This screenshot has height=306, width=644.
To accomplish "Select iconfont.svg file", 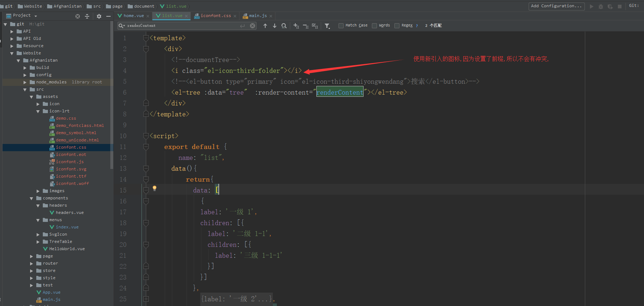I will (x=71, y=169).
